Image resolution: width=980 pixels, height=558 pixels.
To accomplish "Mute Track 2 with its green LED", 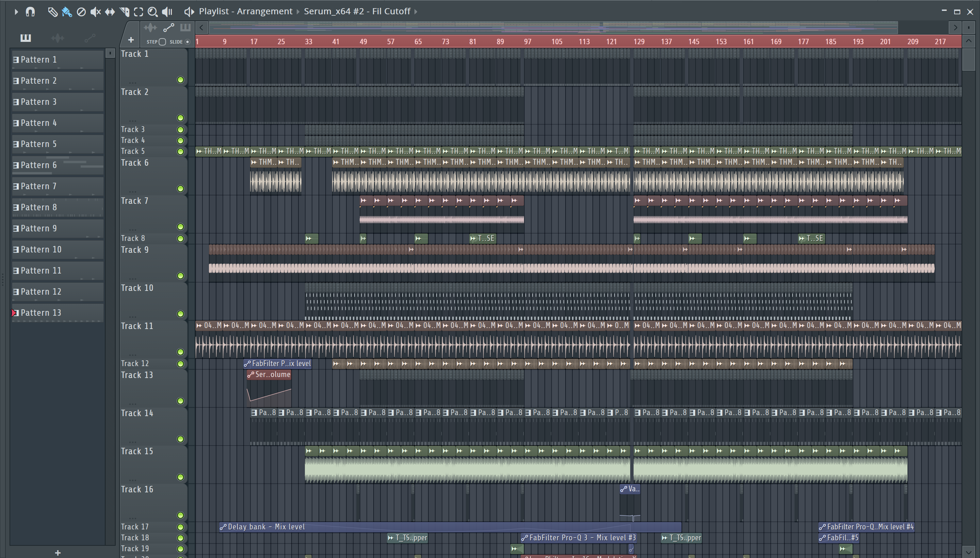I will point(180,118).
